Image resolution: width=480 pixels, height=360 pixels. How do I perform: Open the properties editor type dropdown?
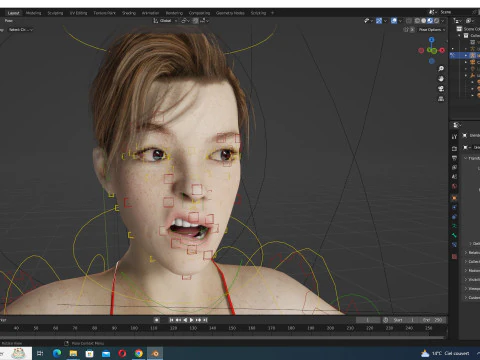pyautogui.click(x=456, y=125)
